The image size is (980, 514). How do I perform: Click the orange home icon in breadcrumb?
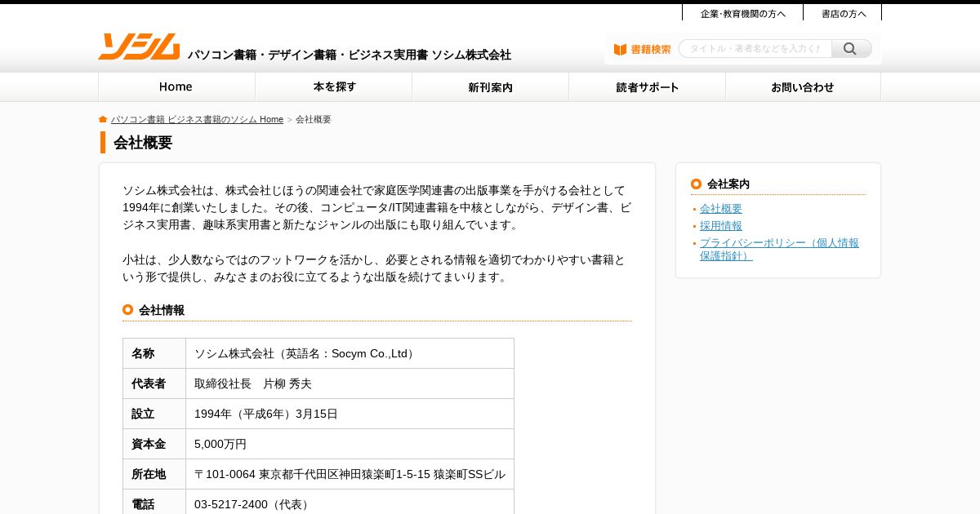[103, 119]
